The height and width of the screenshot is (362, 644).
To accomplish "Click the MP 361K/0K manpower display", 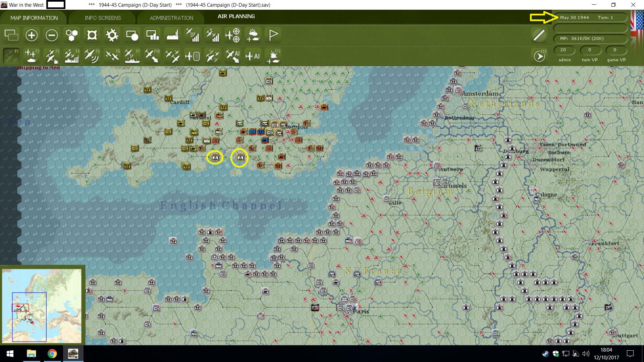I will (590, 39).
